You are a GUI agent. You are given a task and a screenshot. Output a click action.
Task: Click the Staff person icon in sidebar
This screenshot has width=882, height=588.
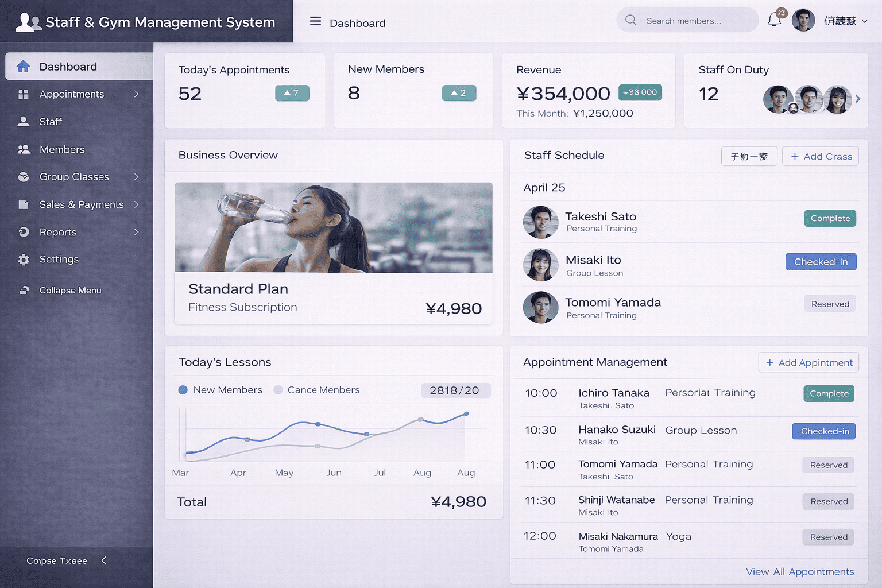point(24,121)
